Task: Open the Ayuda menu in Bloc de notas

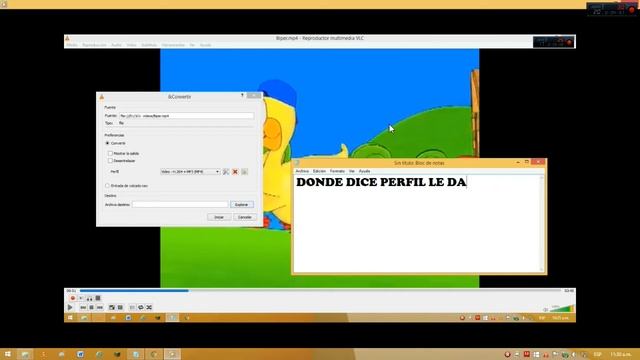Action: (364, 171)
